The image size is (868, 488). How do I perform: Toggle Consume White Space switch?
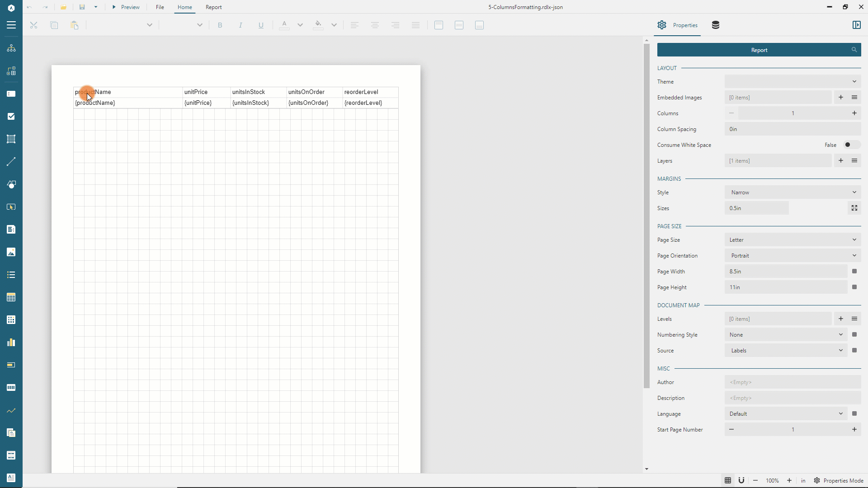click(x=851, y=145)
